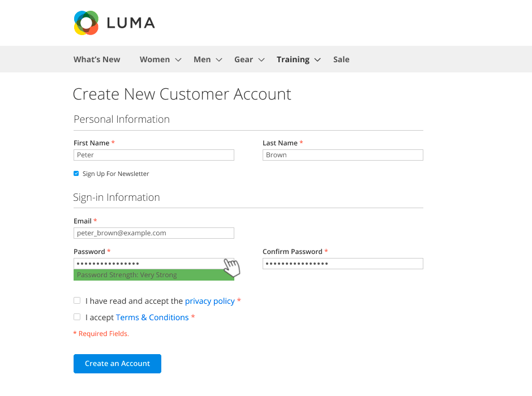Uncheck Sign Up For Newsletter checkbox
This screenshot has width=532, height=396.
(x=76, y=174)
